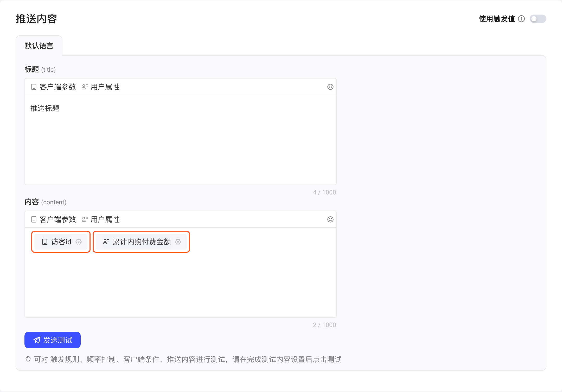Viewport: 562px width, 392px height.
Task: Click the 推送内容 heading
Action: tap(36, 19)
